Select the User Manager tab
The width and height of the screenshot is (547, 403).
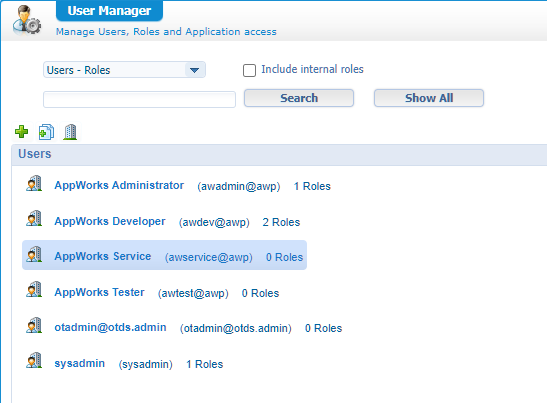click(109, 11)
